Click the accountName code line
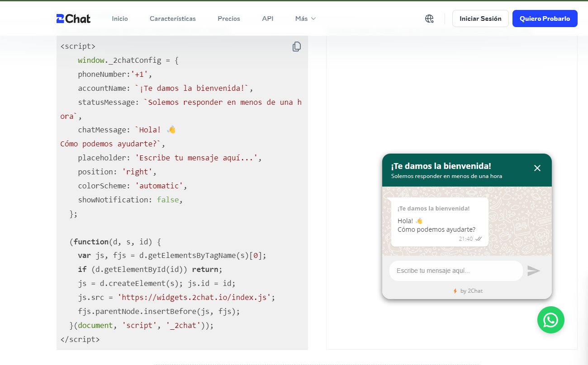Viewport: 588px width, 365px height. 166,88
